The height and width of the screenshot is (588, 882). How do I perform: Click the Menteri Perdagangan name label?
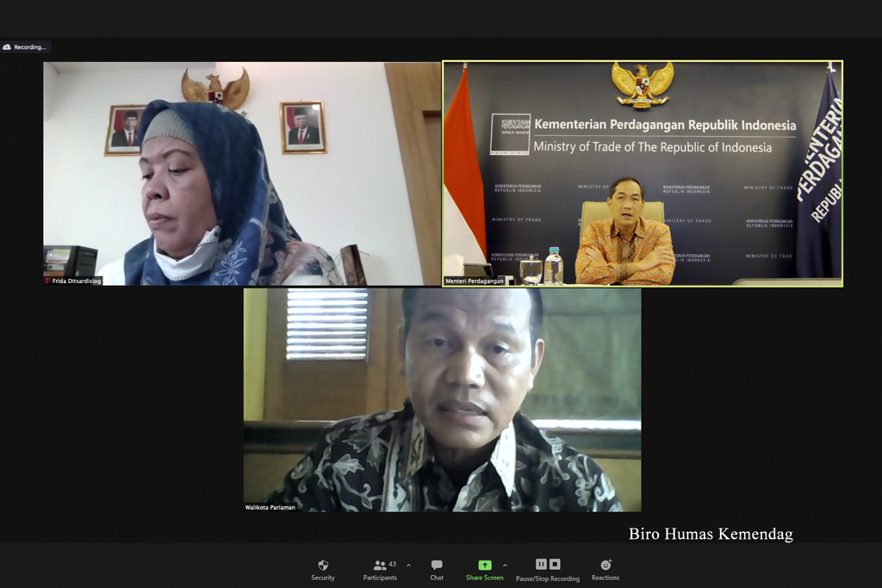click(x=475, y=281)
